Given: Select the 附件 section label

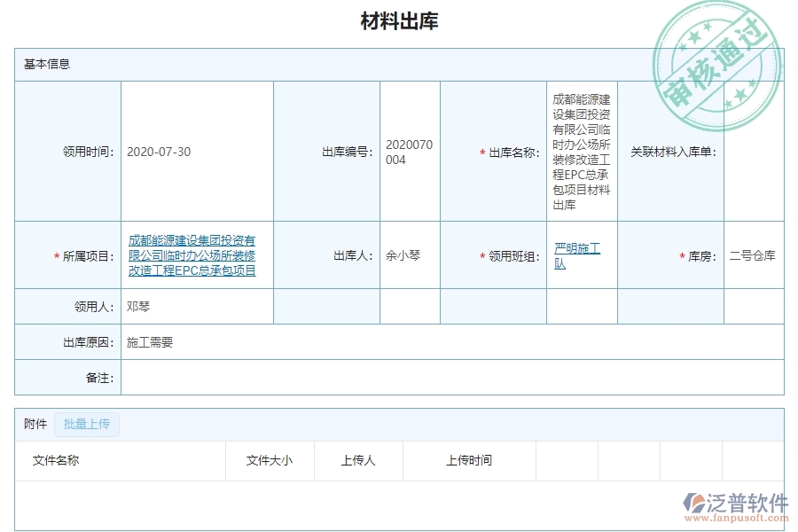Looking at the screenshot, I should [34, 424].
